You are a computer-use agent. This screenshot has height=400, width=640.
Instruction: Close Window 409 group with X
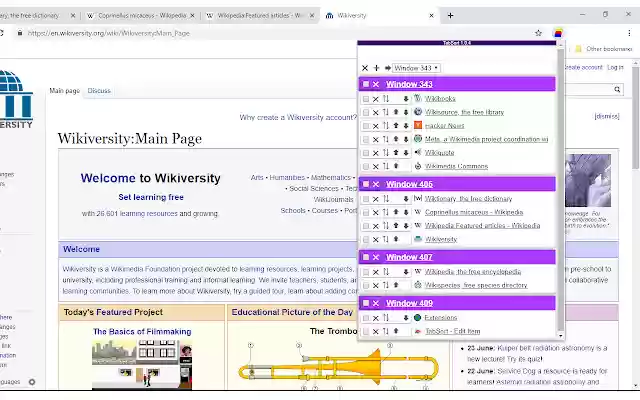coord(376,303)
